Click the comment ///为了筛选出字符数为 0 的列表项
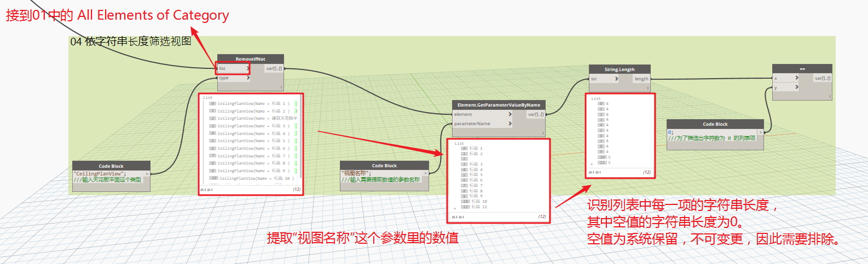Image resolution: width=868 pixels, height=264 pixels. pos(711,138)
